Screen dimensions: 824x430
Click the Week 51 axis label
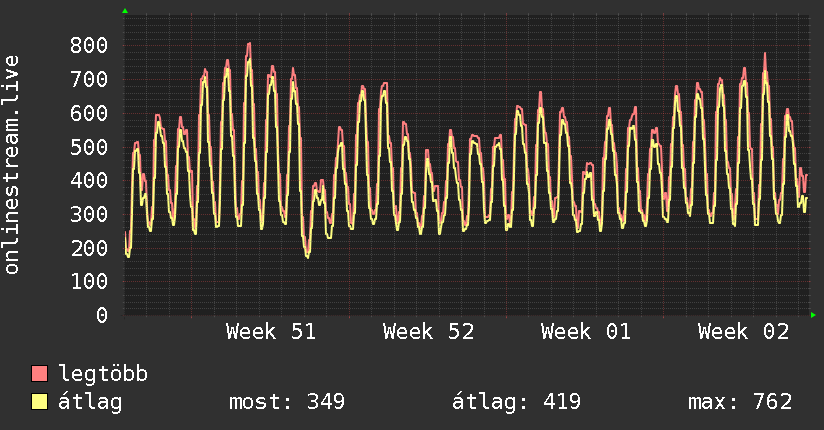(271, 332)
